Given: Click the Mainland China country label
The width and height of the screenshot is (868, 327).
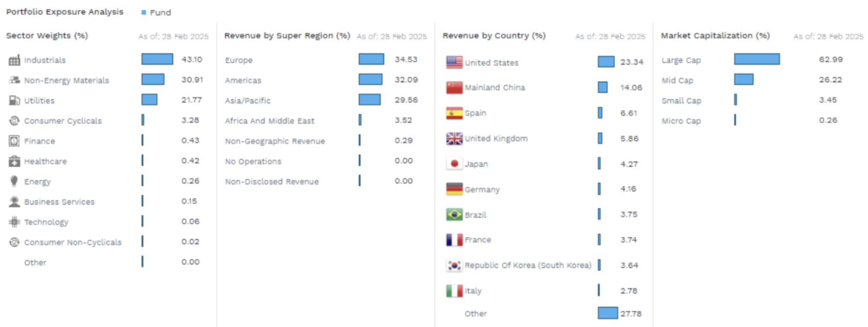Looking at the screenshot, I should pos(495,87).
